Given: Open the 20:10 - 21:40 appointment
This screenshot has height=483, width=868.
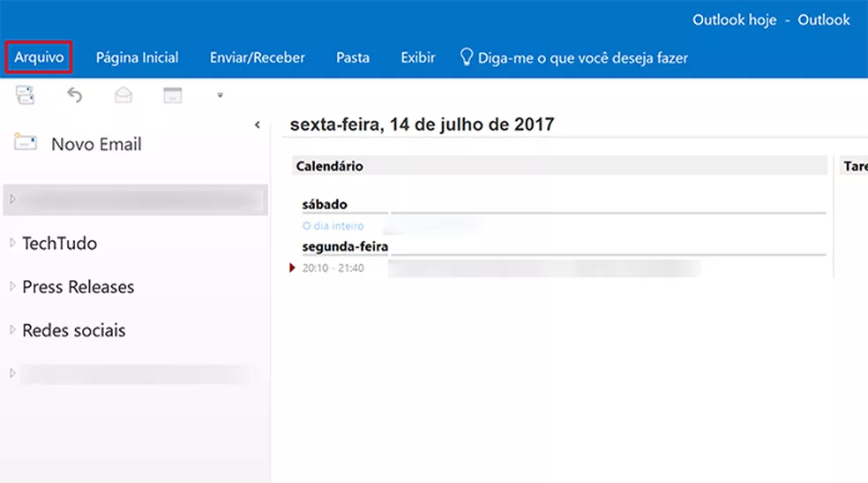Looking at the screenshot, I should click(x=333, y=268).
